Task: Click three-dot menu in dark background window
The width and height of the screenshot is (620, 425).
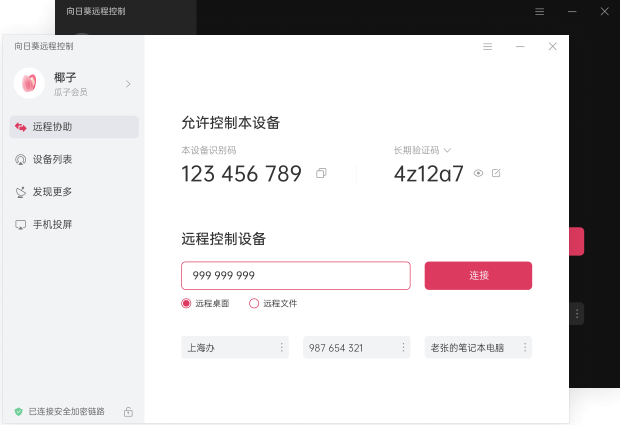Action: pos(577,314)
